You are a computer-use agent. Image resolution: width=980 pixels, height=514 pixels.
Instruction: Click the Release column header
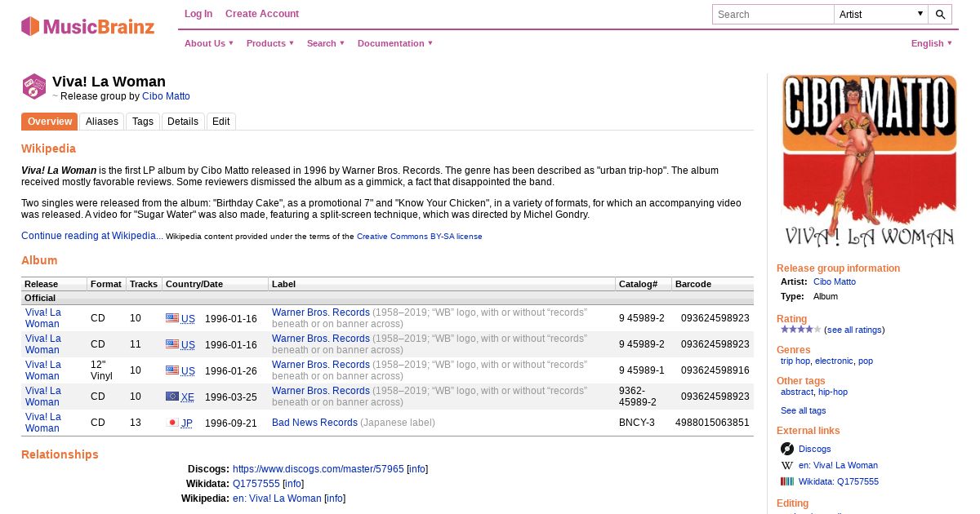click(x=54, y=284)
